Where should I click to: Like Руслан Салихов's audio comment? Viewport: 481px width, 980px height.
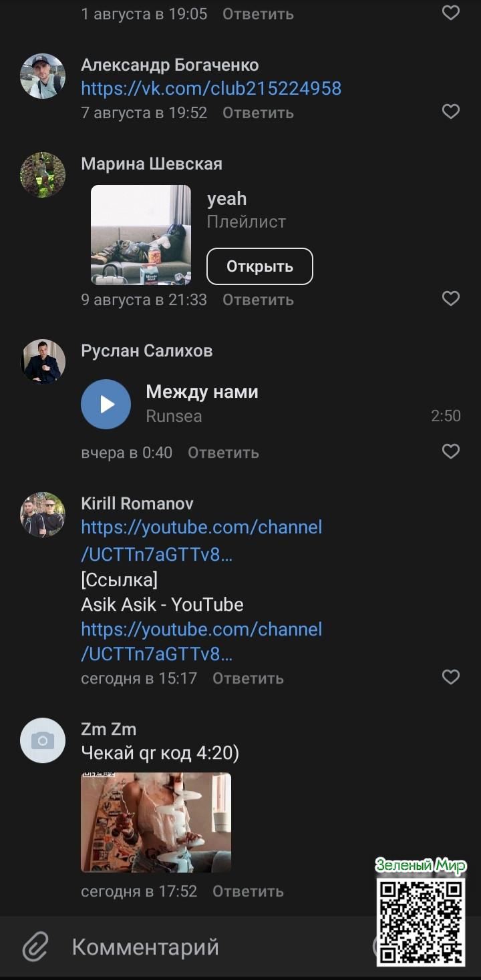click(451, 452)
